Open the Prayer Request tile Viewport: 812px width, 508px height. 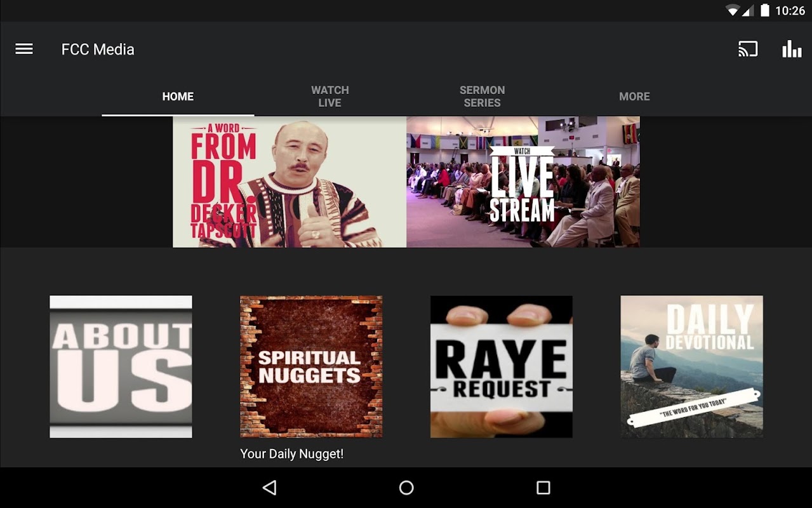click(x=502, y=366)
